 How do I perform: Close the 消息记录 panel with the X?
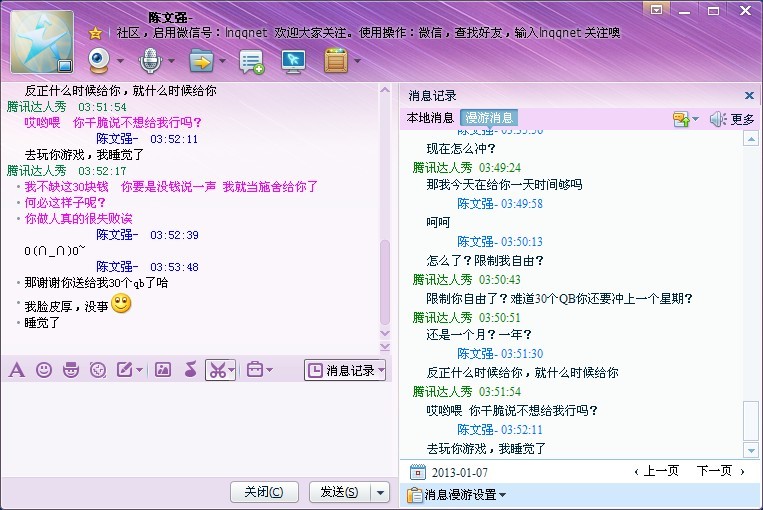click(749, 95)
